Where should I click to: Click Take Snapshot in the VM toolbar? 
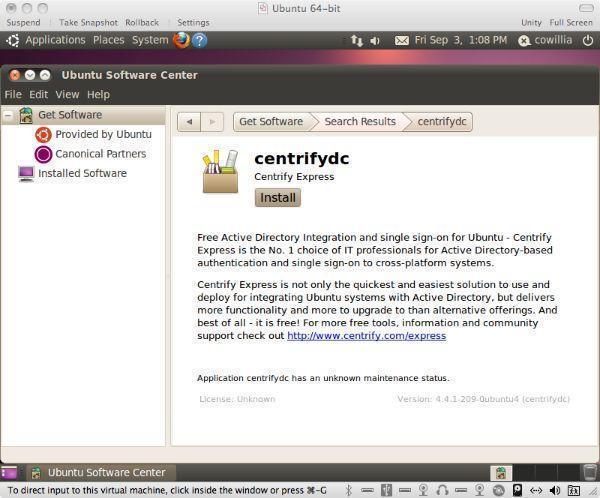tap(88, 23)
